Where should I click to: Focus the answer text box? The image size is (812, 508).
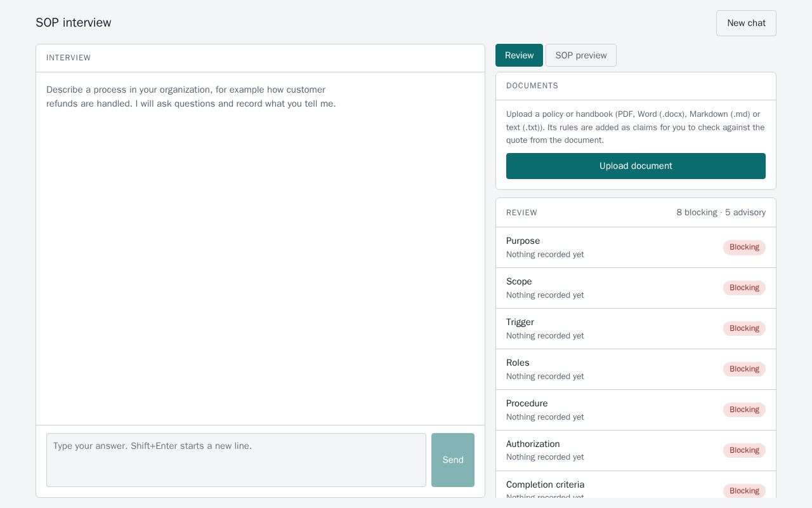click(236, 460)
